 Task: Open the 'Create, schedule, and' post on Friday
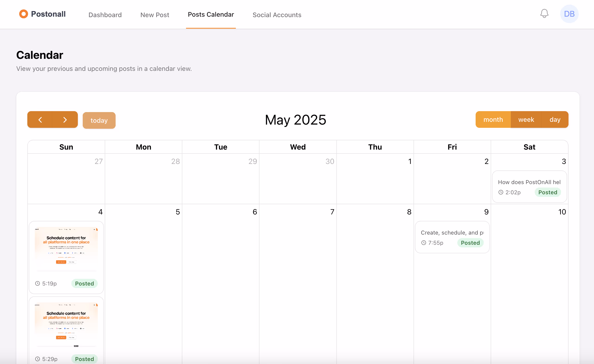tap(452, 233)
